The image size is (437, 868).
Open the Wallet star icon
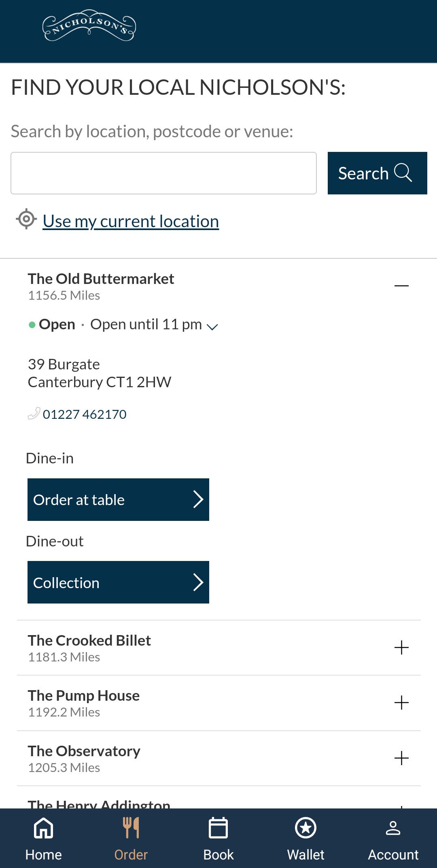point(306,827)
